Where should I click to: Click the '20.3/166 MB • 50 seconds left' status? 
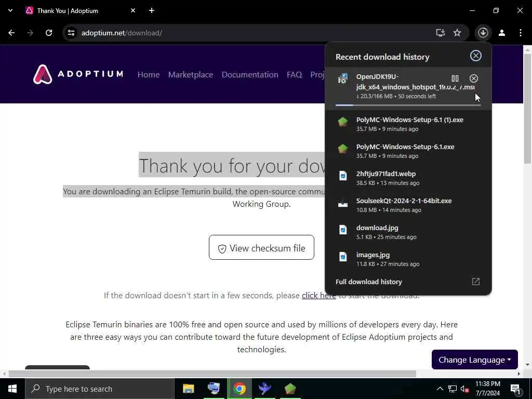click(396, 96)
